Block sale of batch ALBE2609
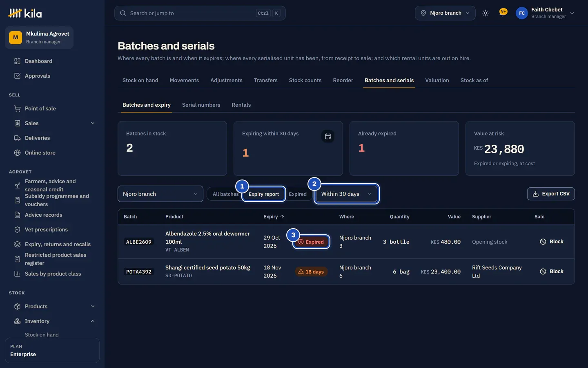 tap(552, 242)
